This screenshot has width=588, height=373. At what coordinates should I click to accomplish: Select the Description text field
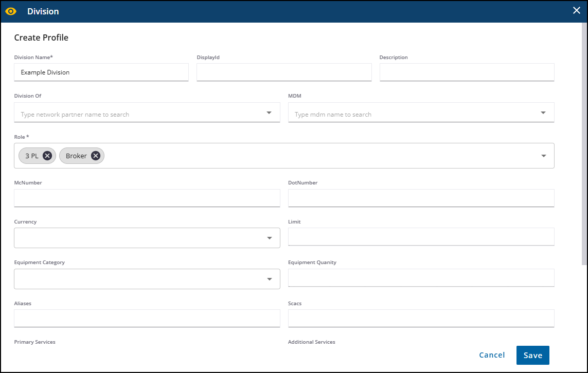467,72
